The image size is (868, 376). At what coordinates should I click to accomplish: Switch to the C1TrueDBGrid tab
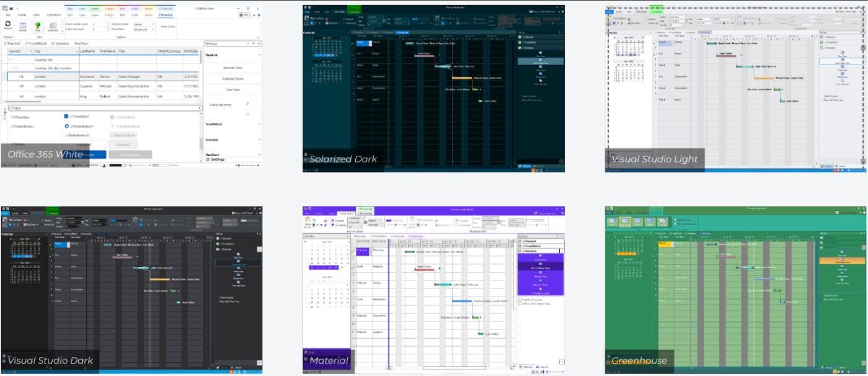(x=37, y=44)
